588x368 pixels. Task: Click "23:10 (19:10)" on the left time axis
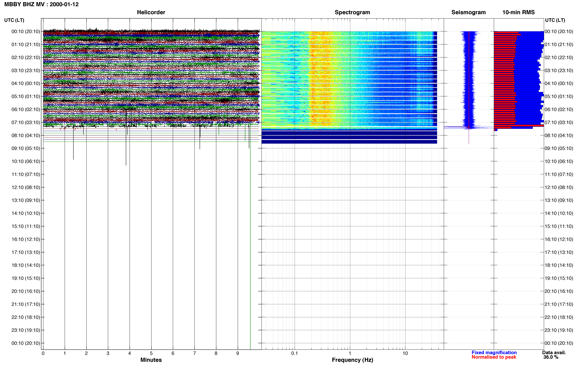[26, 330]
